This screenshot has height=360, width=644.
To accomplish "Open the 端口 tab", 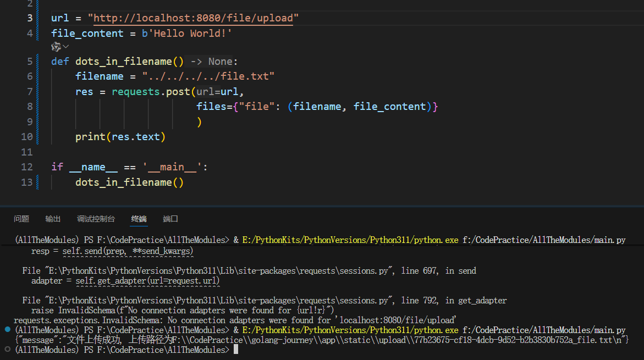I will pos(170,219).
